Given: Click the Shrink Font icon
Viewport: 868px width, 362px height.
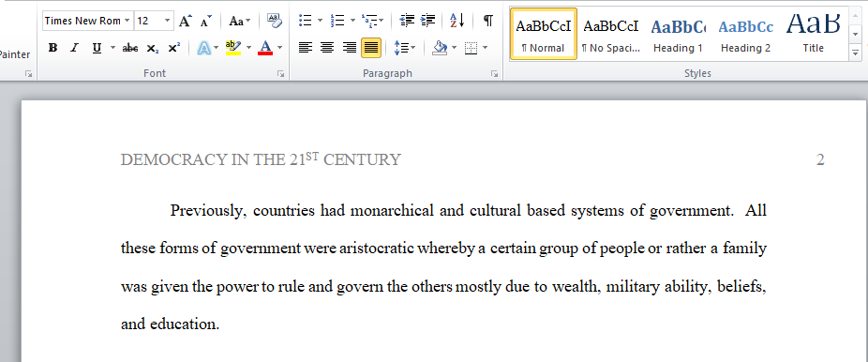Looking at the screenshot, I should (206, 21).
